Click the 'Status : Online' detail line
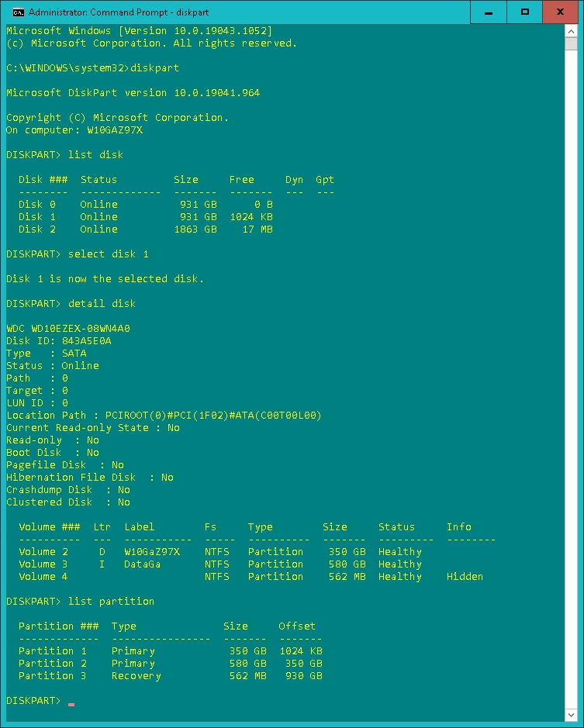The width and height of the screenshot is (584, 728). 53,366
